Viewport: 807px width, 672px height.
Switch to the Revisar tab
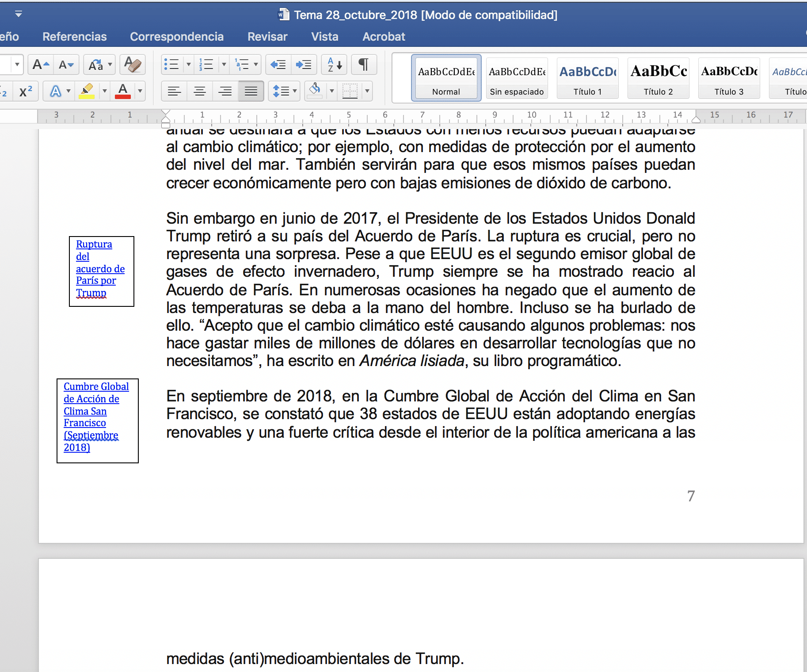267,37
